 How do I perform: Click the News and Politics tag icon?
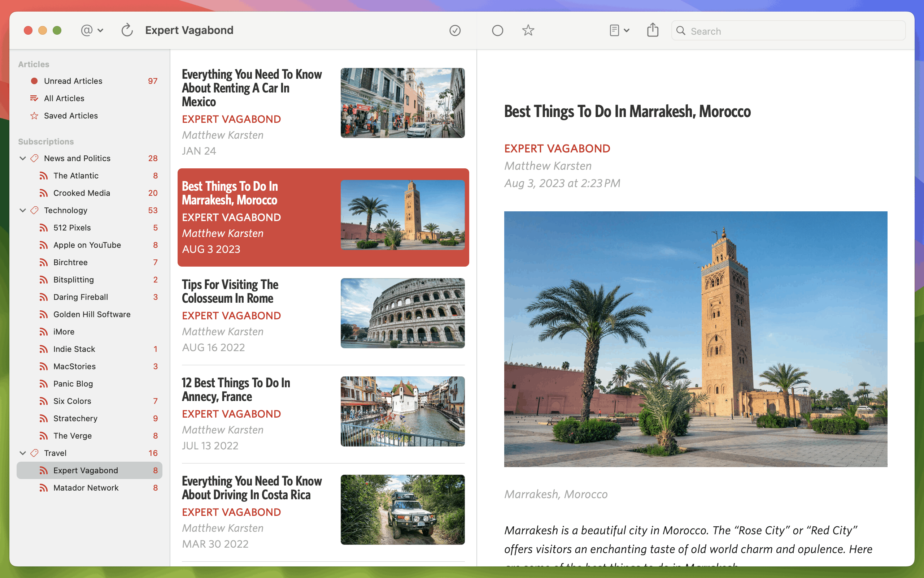tap(34, 158)
